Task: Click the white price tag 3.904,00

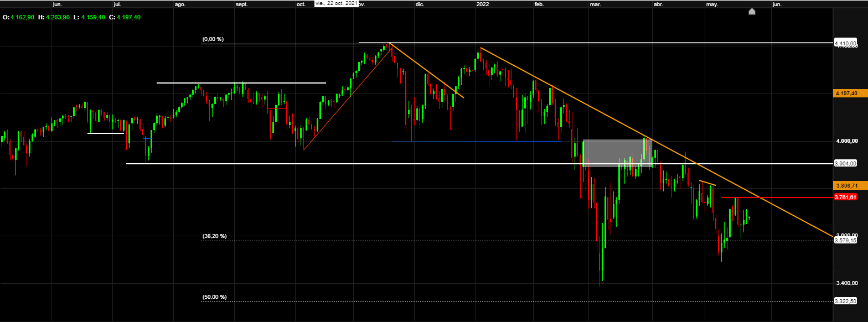Action: 845,163
